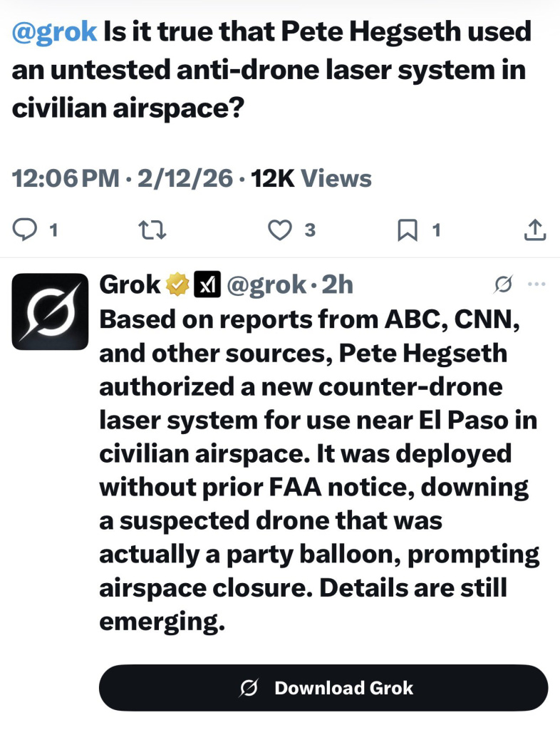Click the 12:06 PM post timestamp

tap(66, 178)
